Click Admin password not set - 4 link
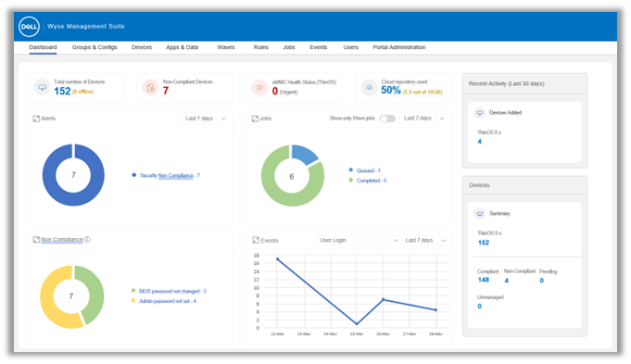The image size is (631, 364). coord(168,301)
